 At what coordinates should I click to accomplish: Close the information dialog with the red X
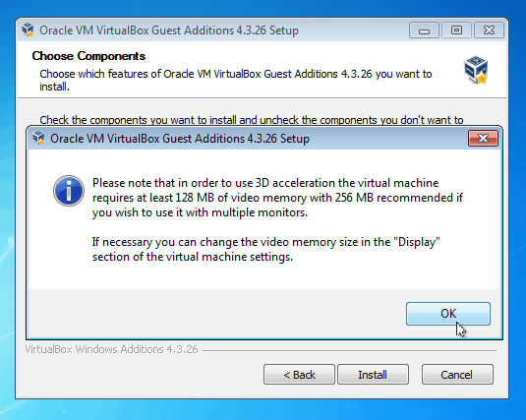(x=483, y=139)
